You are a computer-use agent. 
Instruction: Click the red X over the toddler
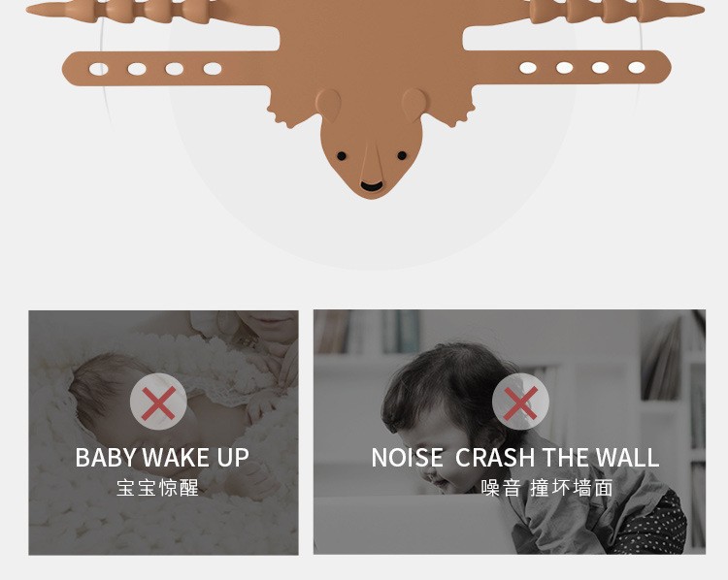click(x=520, y=402)
